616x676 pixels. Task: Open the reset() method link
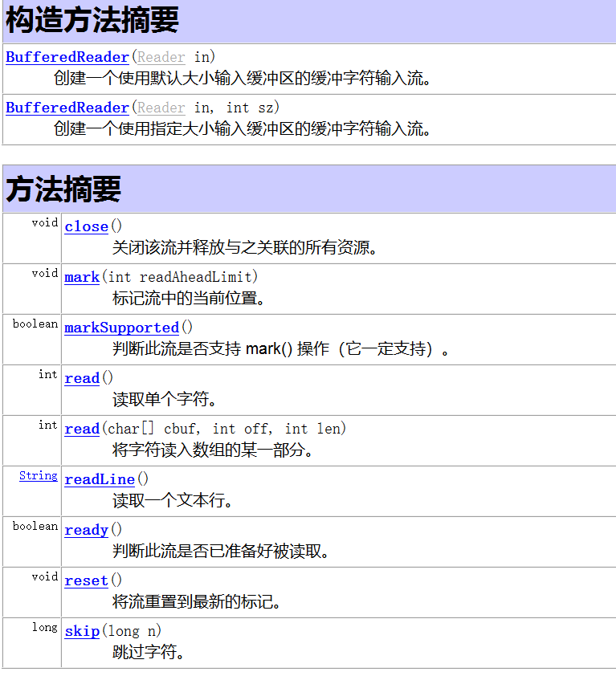click(86, 580)
